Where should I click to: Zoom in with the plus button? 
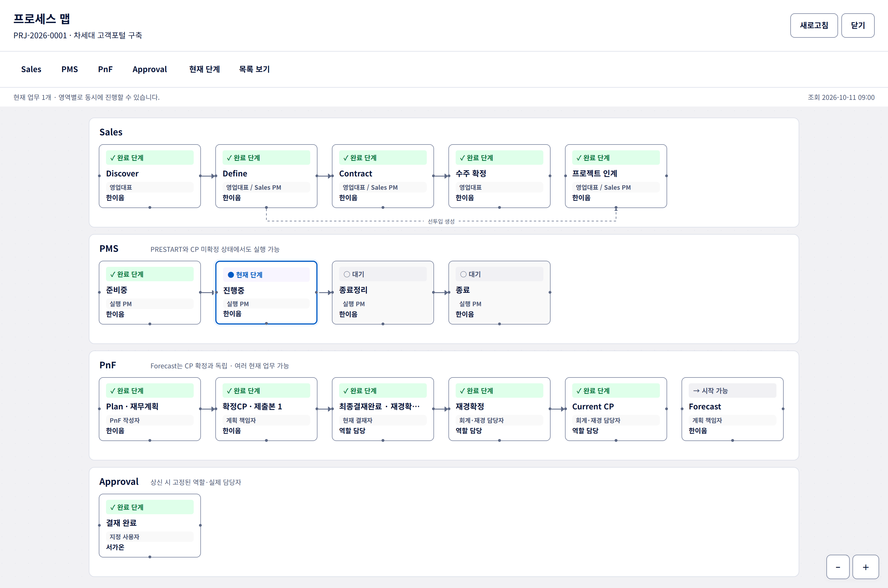[x=866, y=567]
